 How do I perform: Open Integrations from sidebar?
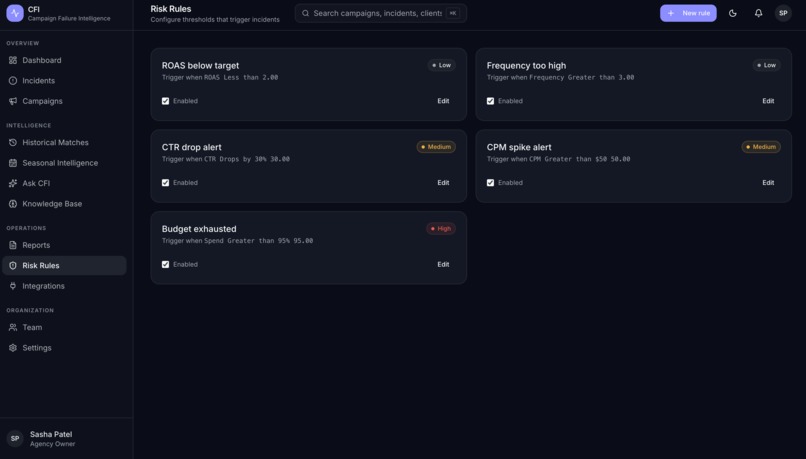pyautogui.click(x=64, y=286)
